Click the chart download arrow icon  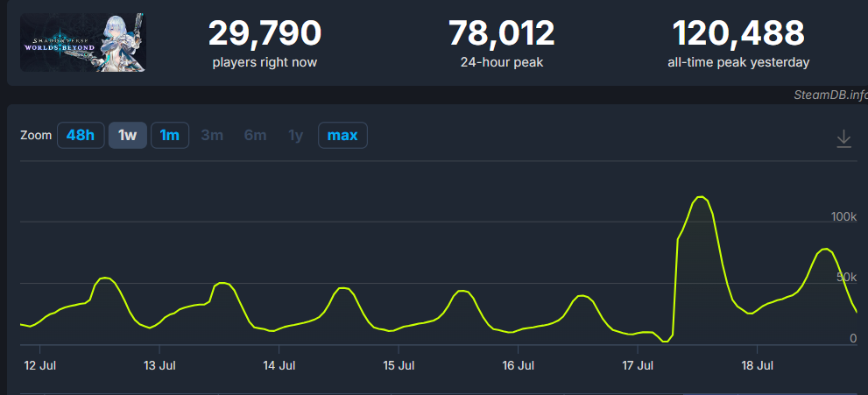843,138
